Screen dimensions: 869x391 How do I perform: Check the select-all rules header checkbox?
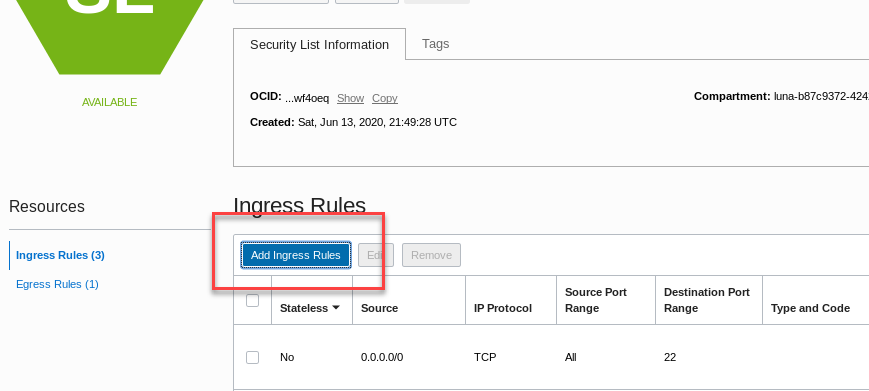pyautogui.click(x=252, y=301)
